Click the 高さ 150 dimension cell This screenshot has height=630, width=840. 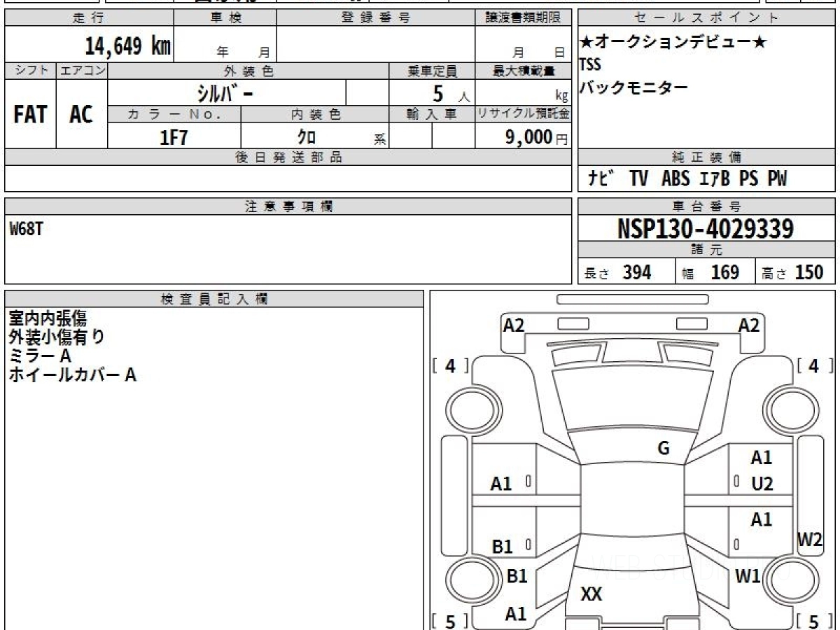(x=796, y=272)
